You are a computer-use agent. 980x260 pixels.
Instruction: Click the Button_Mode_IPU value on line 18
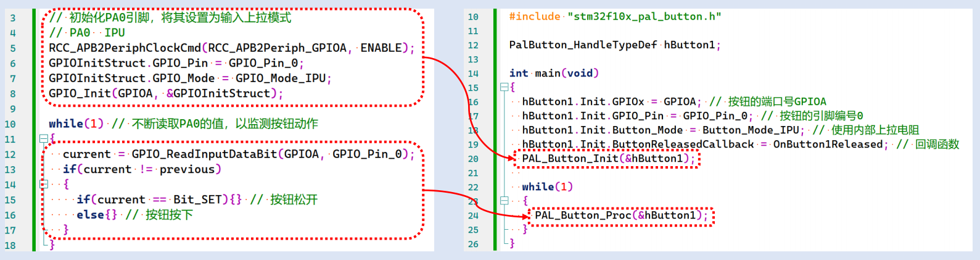point(751,130)
